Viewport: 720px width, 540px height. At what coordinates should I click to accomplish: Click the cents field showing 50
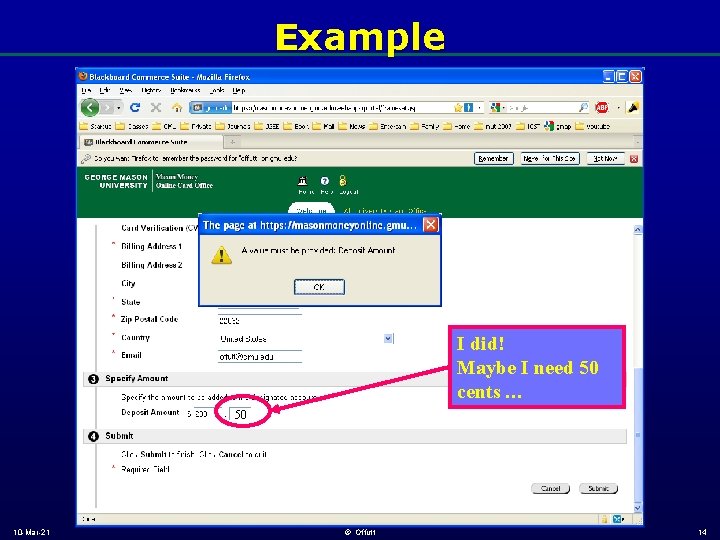point(241,414)
